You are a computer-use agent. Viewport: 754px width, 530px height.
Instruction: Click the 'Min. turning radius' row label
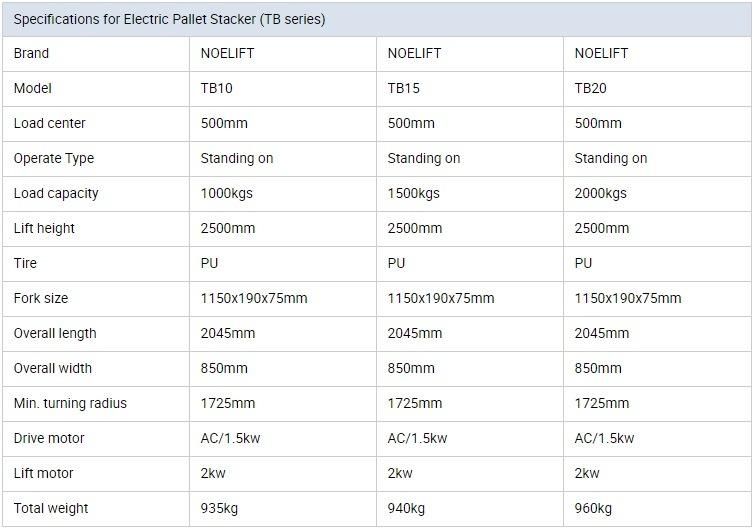70,404
